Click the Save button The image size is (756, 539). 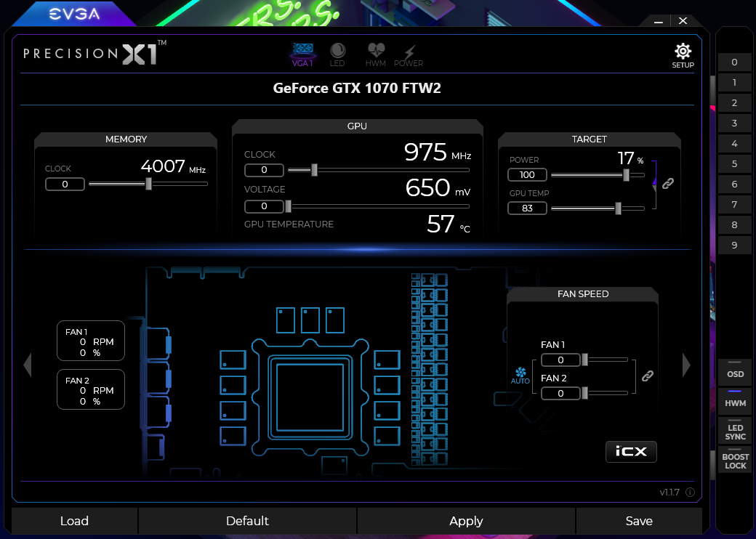[639, 521]
